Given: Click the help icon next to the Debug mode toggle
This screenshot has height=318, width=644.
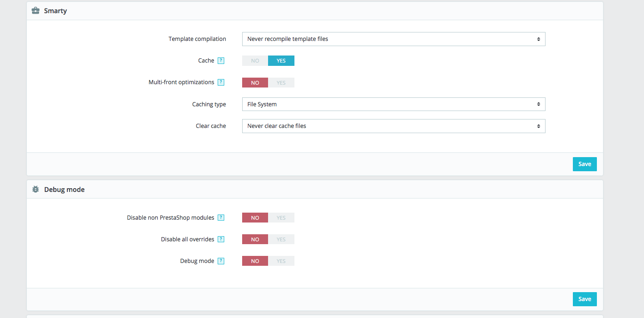Looking at the screenshot, I should (x=221, y=261).
